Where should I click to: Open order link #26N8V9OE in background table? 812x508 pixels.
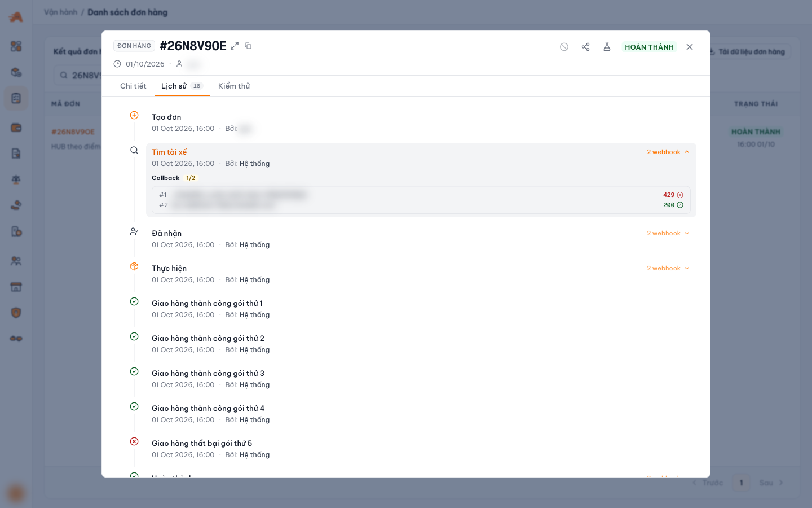pyautogui.click(x=73, y=132)
